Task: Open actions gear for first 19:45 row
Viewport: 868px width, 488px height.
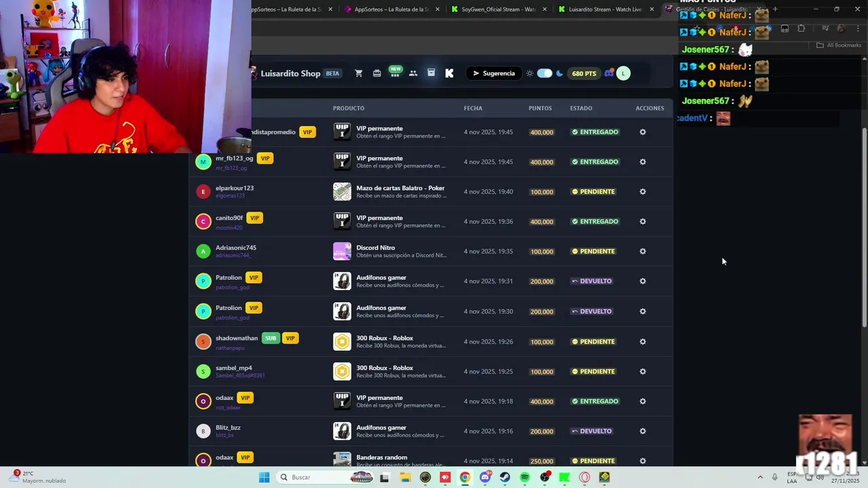Action: pos(643,132)
